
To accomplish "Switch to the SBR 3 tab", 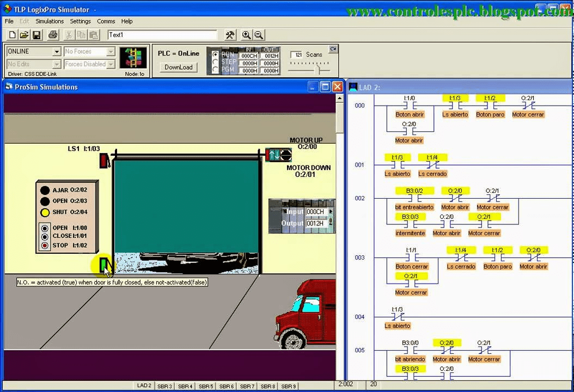I will [x=164, y=386].
